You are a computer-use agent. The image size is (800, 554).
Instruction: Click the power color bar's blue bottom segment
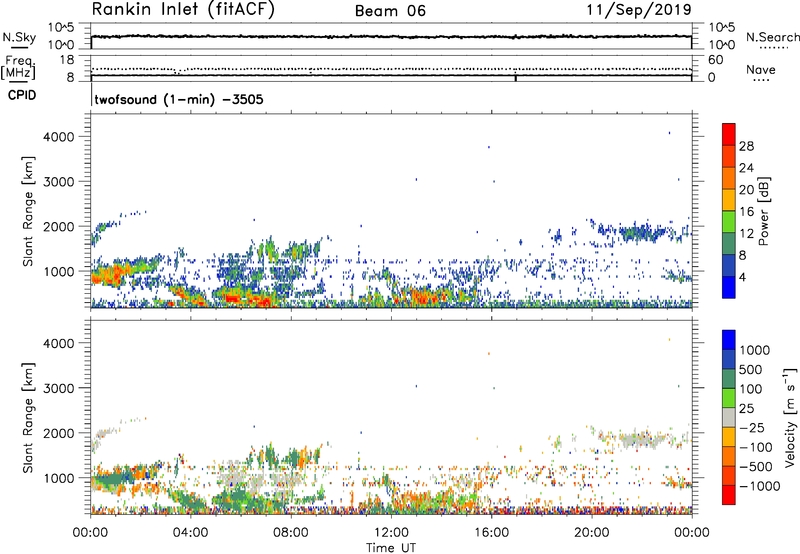(729, 287)
